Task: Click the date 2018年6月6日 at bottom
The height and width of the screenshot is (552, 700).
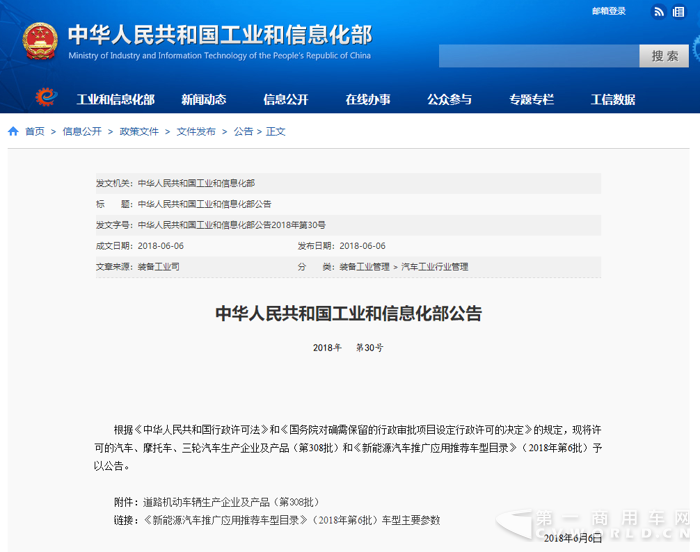Action: pos(573,538)
